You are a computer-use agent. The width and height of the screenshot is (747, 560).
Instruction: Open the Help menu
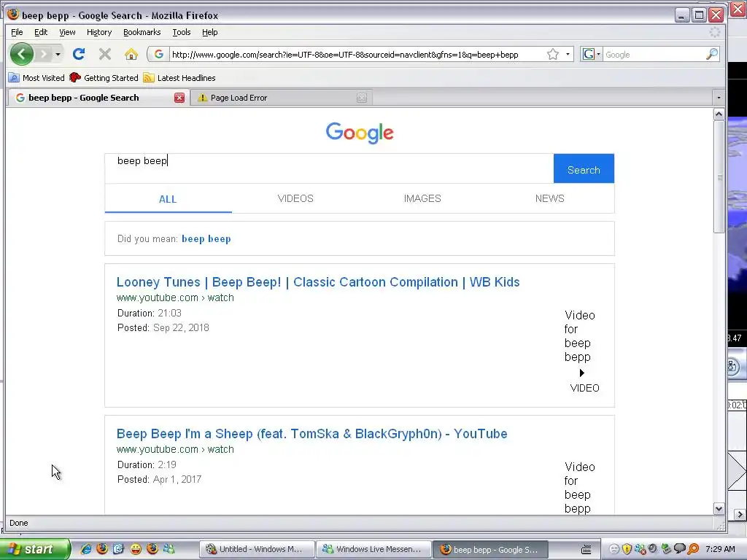click(209, 32)
